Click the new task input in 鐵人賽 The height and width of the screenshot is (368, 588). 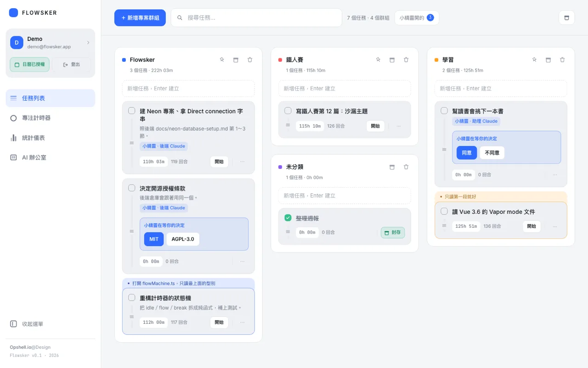tap(345, 88)
